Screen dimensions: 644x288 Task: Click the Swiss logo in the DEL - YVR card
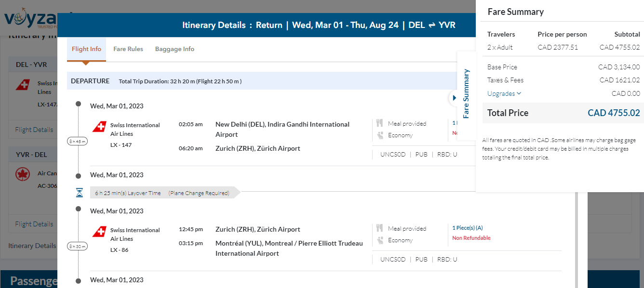click(x=23, y=85)
